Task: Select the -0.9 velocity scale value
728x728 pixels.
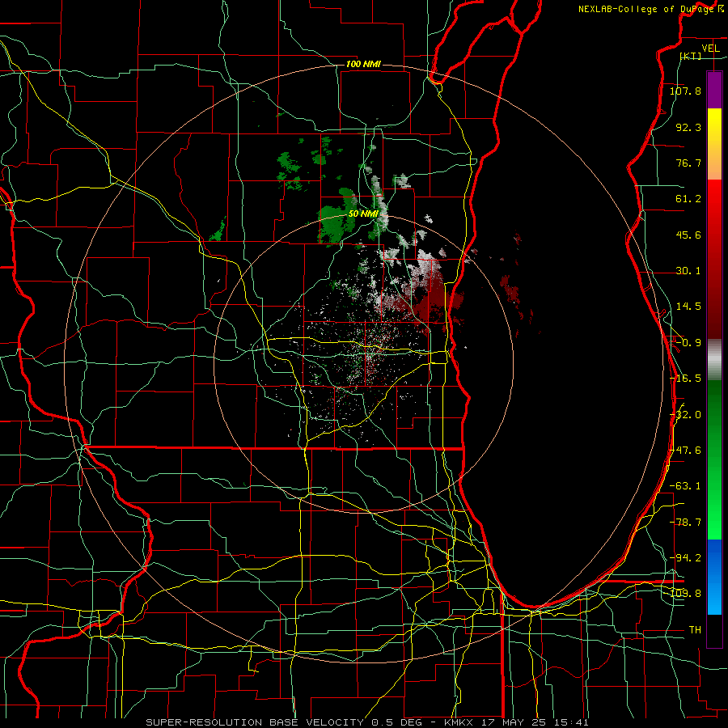Action: point(688,343)
